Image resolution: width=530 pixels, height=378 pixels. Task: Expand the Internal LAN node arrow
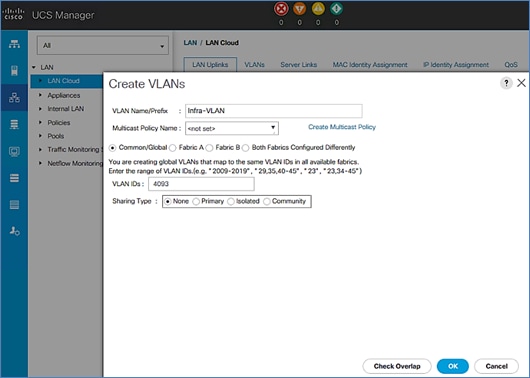click(41, 109)
